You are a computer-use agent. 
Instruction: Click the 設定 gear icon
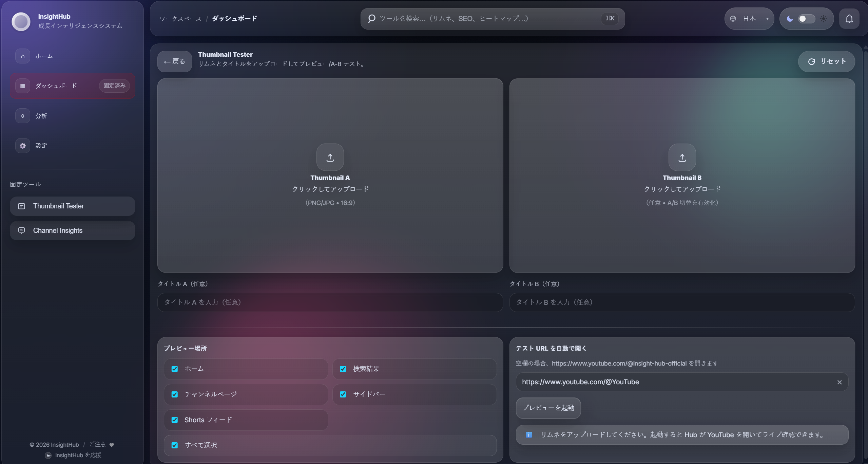(23, 146)
